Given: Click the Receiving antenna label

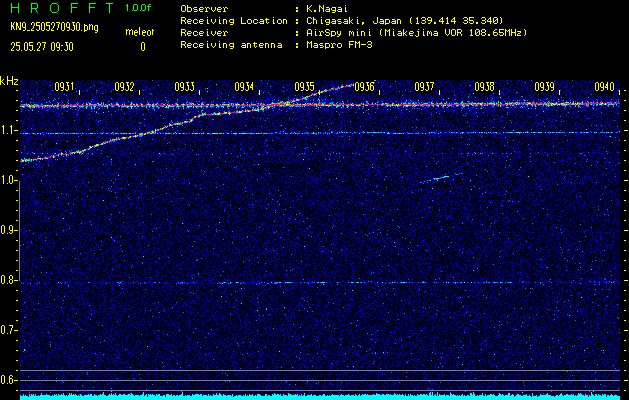Looking at the screenshot, I should click(231, 45).
